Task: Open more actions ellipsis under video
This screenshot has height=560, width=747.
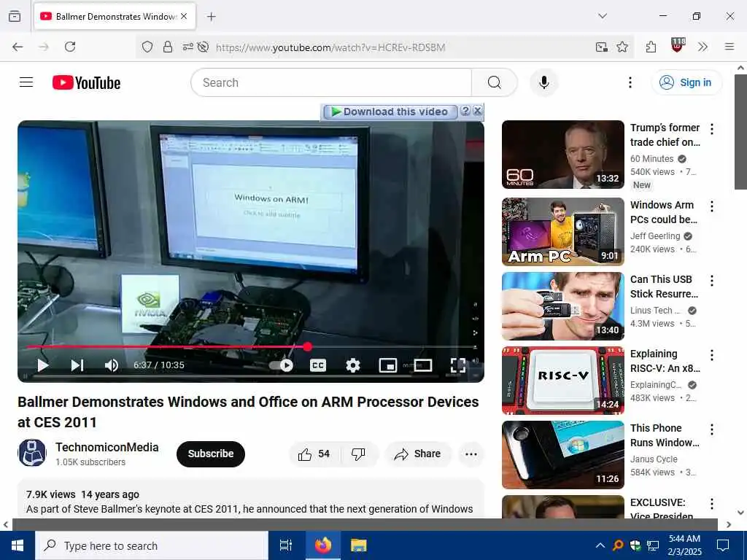Action: pyautogui.click(x=471, y=454)
